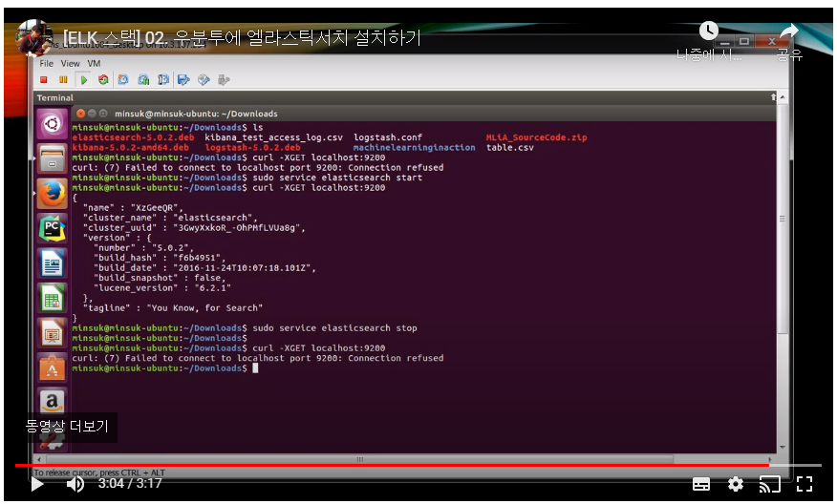Image resolution: width=837 pixels, height=504 pixels.
Task: Open the VM menu
Action: click(94, 63)
